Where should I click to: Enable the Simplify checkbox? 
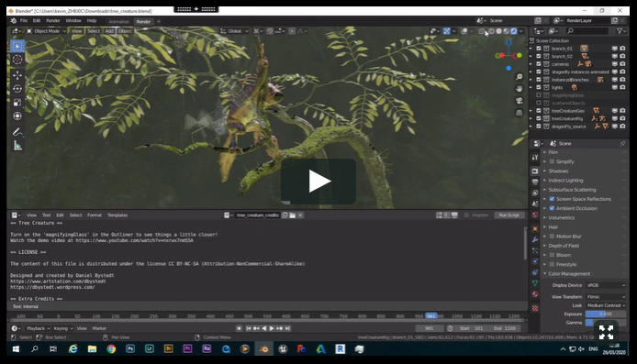pos(552,161)
